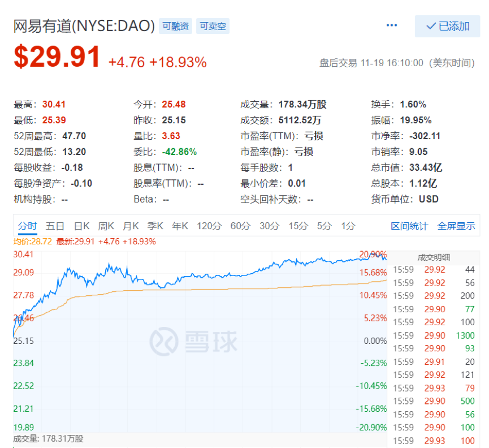Click the 52周最高 value 47.70
This screenshot has width=489, height=448.
pos(74,136)
